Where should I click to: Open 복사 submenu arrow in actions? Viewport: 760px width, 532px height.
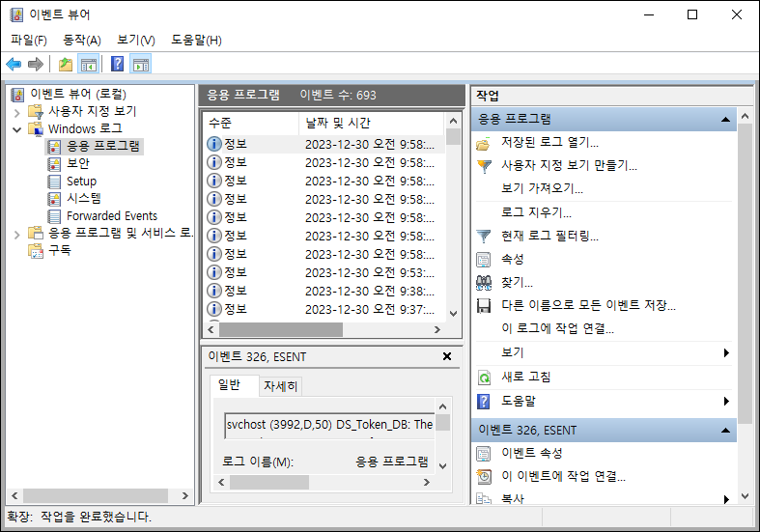(726, 499)
